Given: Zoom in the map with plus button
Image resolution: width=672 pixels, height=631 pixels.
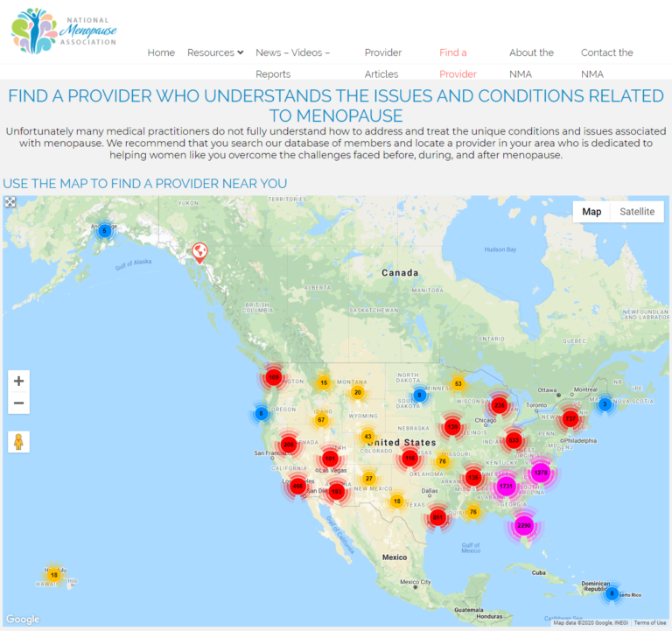Looking at the screenshot, I should point(18,381).
